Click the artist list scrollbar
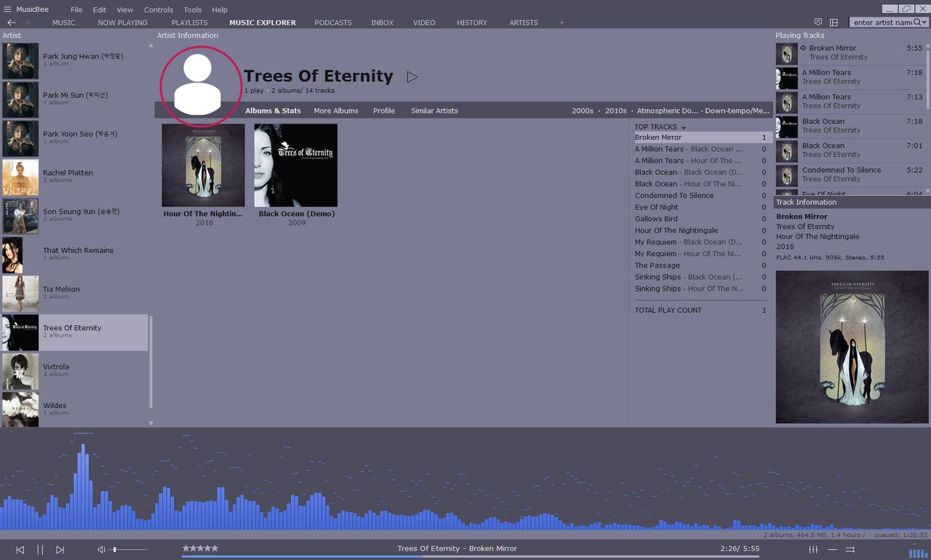This screenshot has height=560, width=931. (x=151, y=361)
